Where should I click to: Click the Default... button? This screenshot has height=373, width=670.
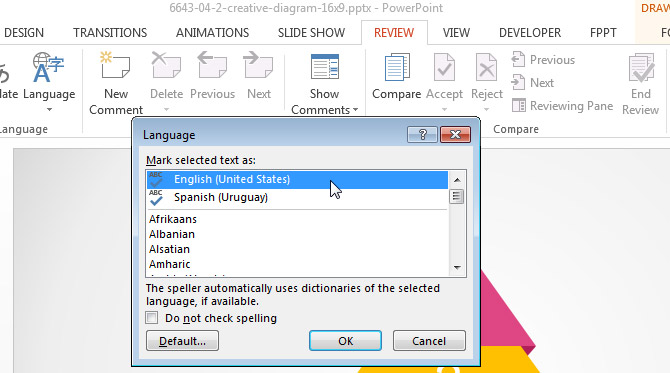(x=182, y=341)
